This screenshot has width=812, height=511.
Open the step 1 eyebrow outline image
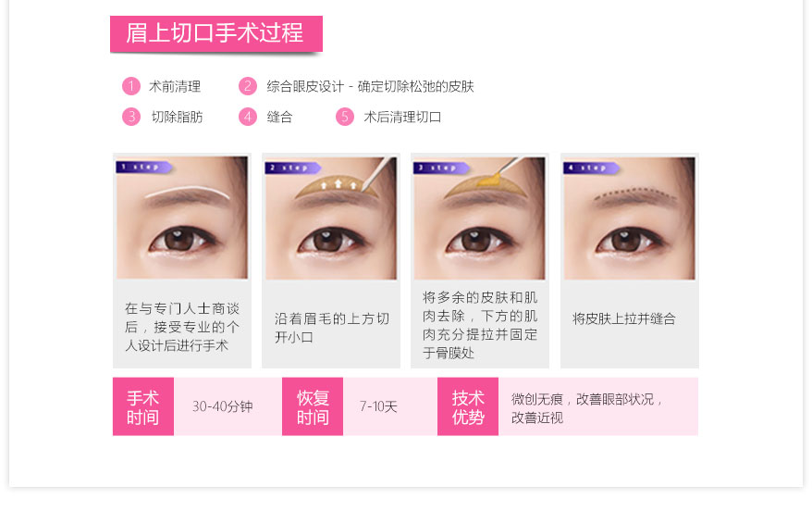pyautogui.click(x=182, y=218)
